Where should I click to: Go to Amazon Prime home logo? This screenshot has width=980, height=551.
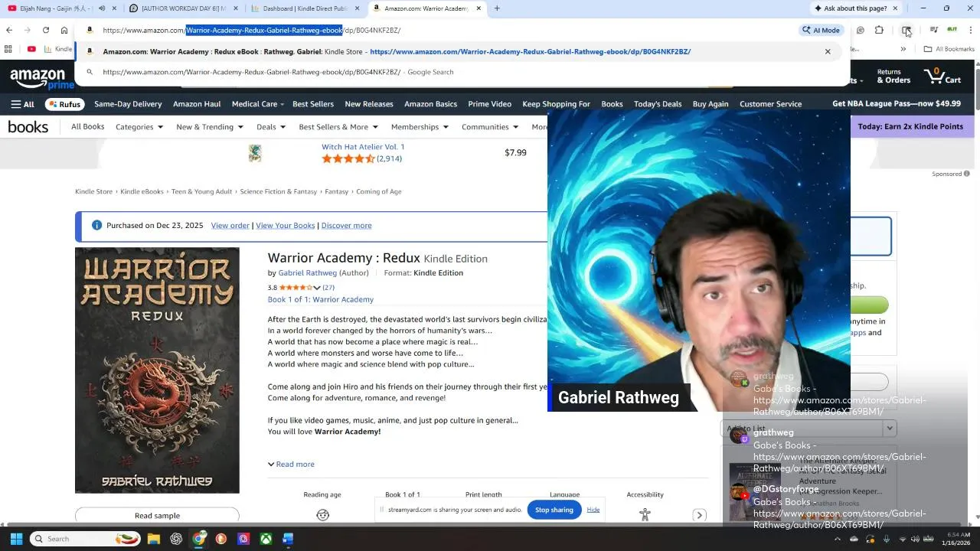tap(41, 78)
